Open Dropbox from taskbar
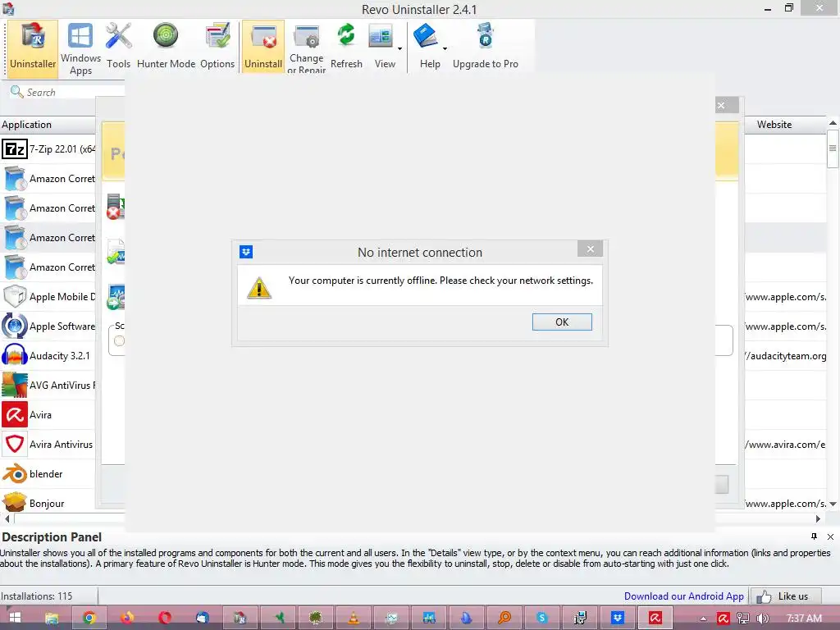Viewport: 840px width, 630px height. point(617,618)
